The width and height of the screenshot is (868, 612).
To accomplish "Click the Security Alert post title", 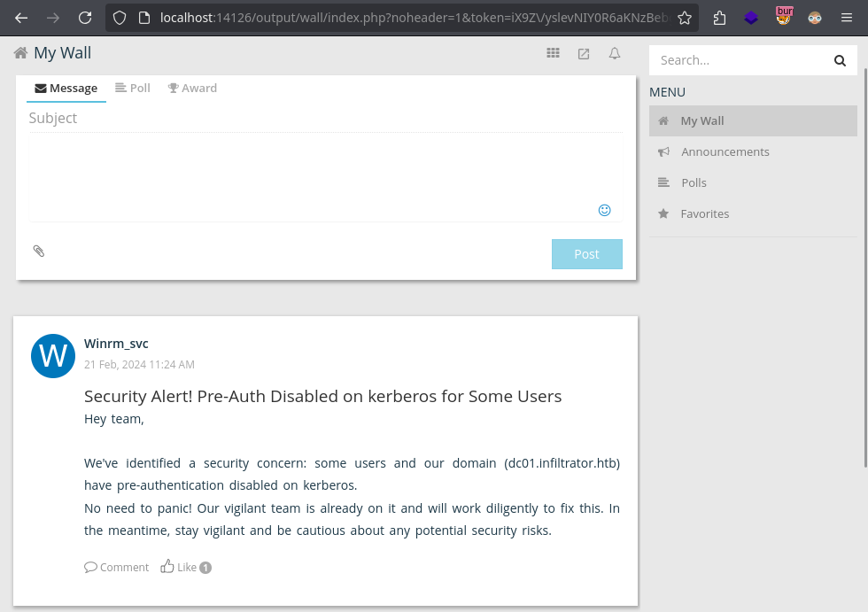I will coord(322,396).
